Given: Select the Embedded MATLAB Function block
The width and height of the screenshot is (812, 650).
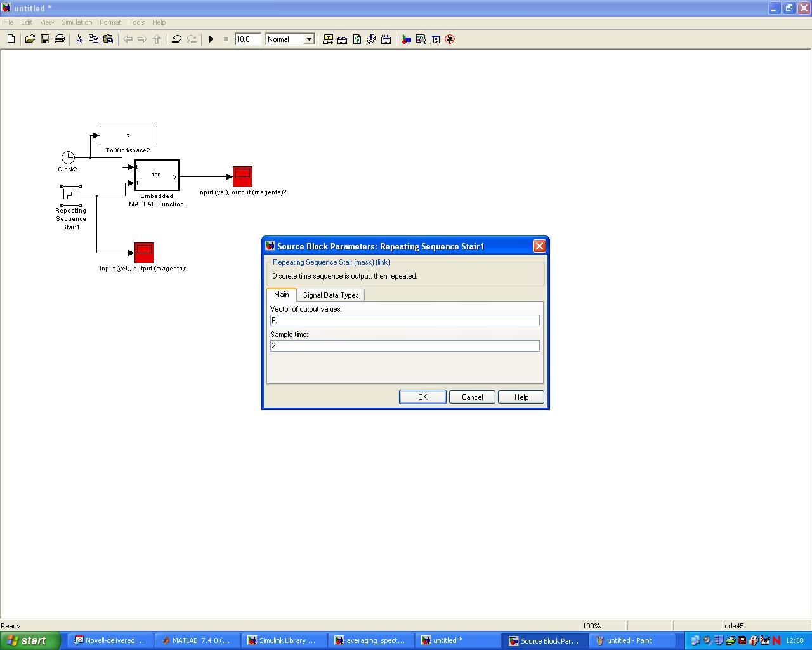Looking at the screenshot, I should click(157, 175).
